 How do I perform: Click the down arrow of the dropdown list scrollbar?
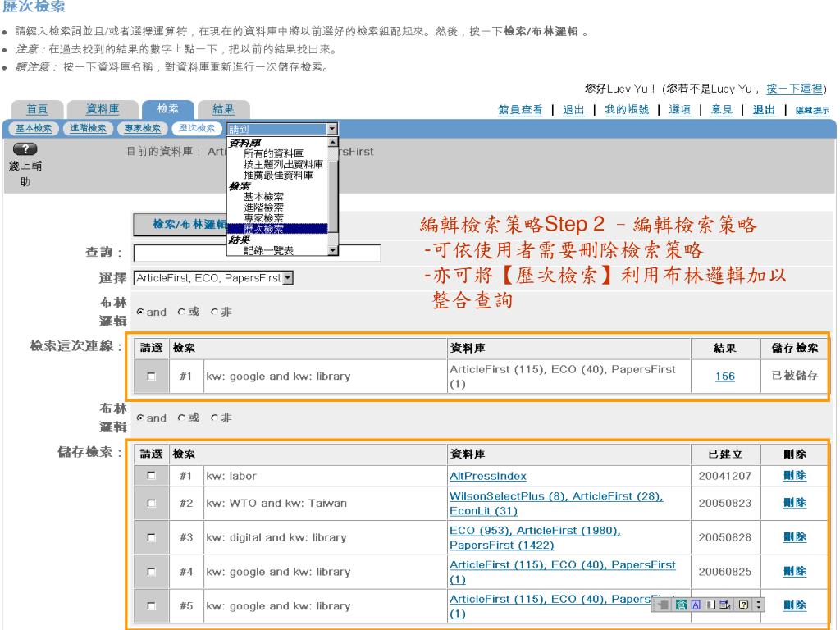(x=332, y=252)
